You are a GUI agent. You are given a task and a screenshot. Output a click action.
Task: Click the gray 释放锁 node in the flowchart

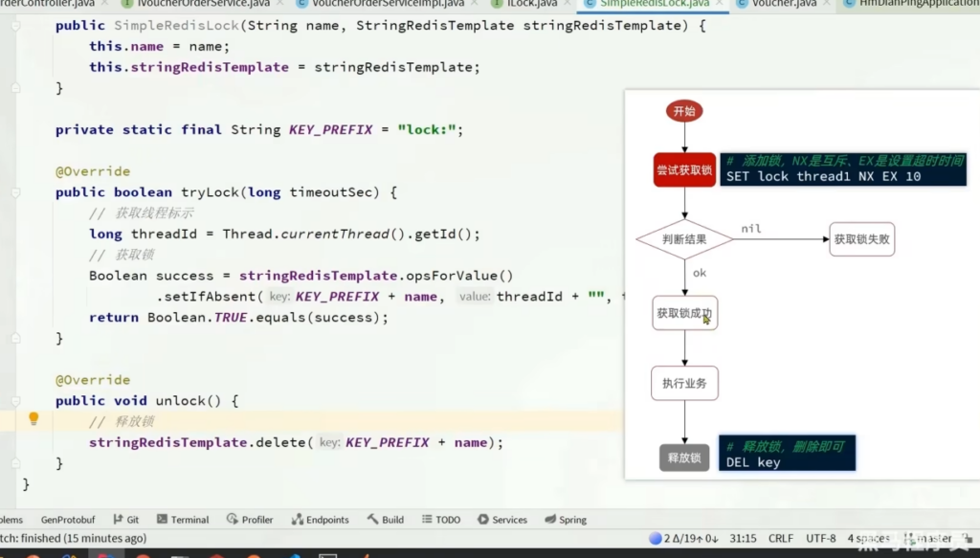point(684,458)
